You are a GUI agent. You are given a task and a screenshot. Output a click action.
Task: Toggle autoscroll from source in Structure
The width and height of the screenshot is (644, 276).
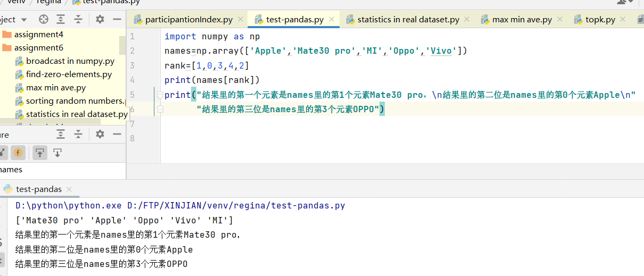57,153
